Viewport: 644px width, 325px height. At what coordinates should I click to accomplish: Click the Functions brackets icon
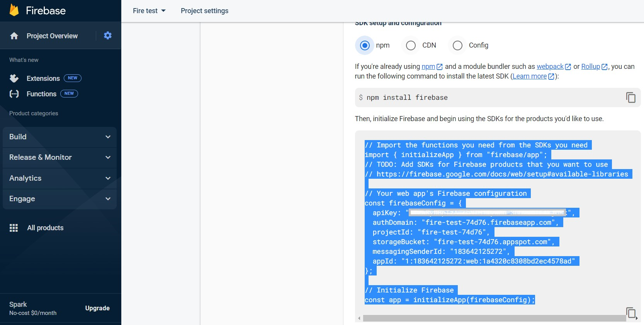pos(14,94)
